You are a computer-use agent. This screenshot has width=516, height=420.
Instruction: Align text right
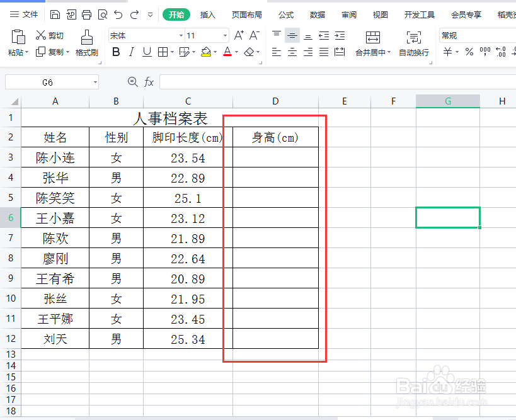(x=308, y=52)
